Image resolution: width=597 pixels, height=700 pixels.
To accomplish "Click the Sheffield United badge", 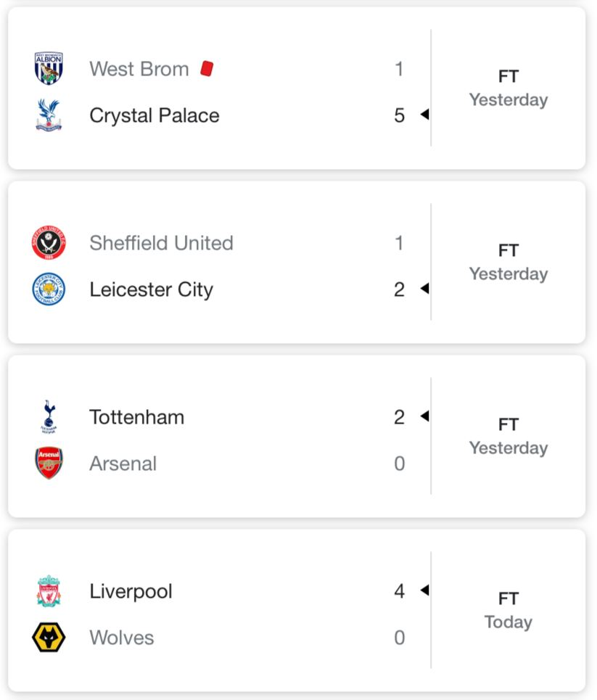I will (x=49, y=243).
